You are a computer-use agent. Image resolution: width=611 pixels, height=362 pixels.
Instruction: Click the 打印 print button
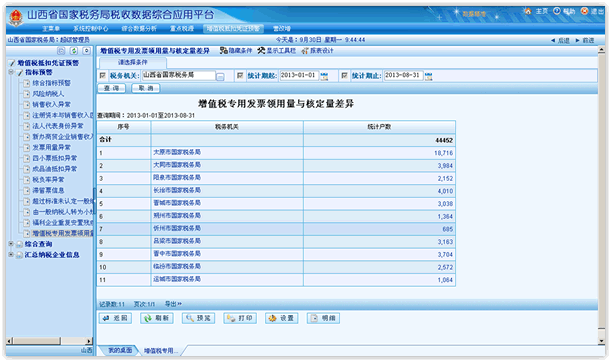point(240,318)
